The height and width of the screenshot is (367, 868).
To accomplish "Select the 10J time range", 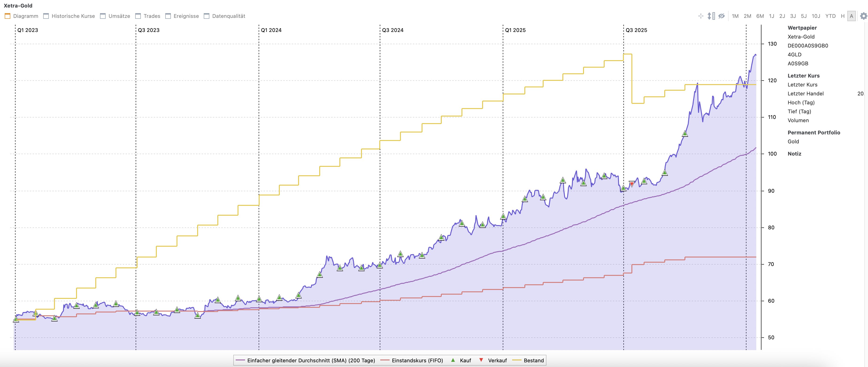I will [x=816, y=16].
